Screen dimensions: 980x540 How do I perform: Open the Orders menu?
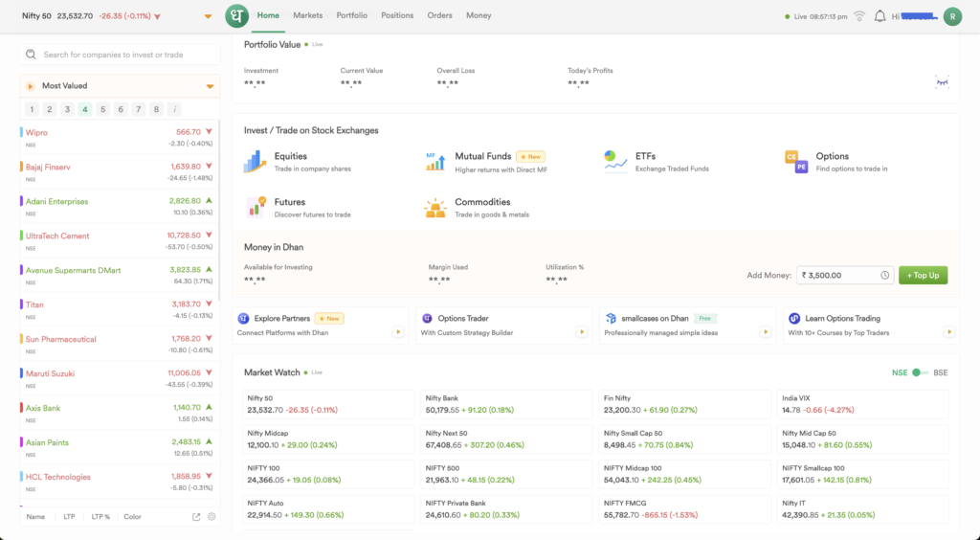[440, 15]
